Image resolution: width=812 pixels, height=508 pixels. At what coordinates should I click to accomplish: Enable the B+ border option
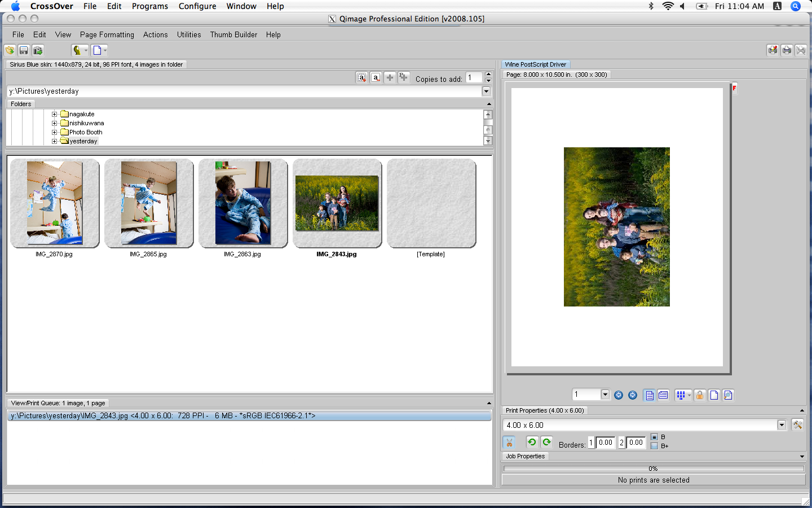[654, 446]
